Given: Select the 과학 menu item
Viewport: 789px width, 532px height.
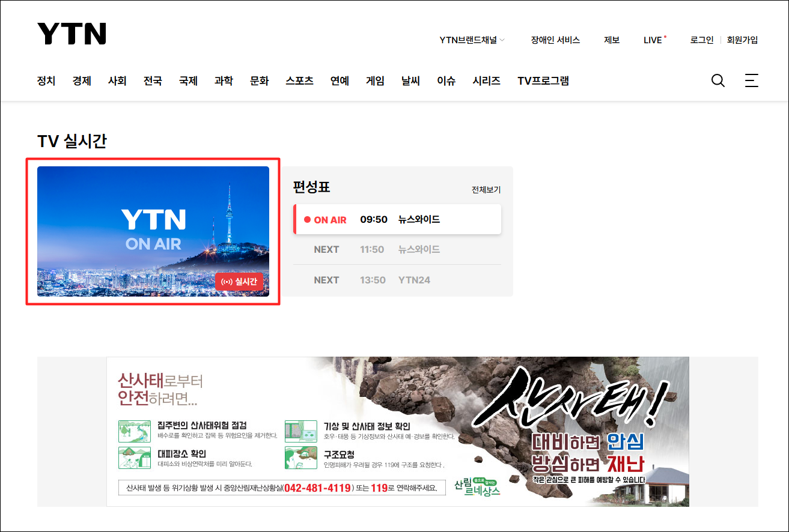Looking at the screenshot, I should pos(224,80).
